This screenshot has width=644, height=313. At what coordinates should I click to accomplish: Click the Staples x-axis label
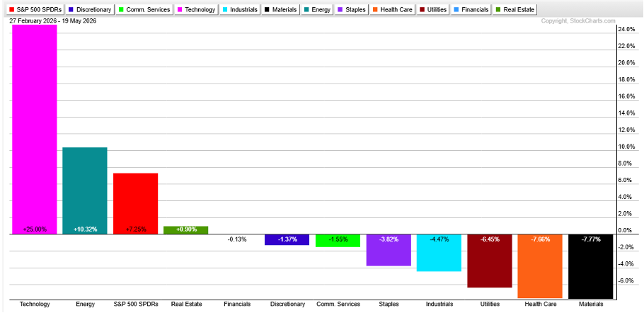point(389,305)
